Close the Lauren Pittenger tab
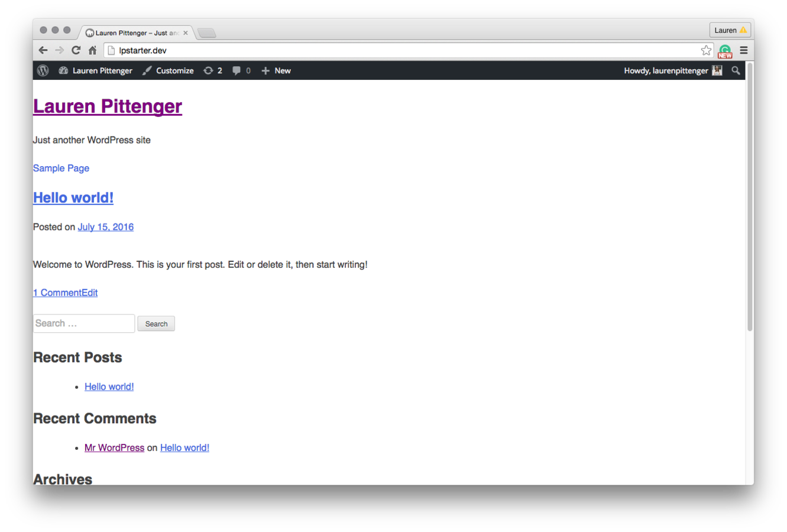787x532 pixels. (186, 33)
